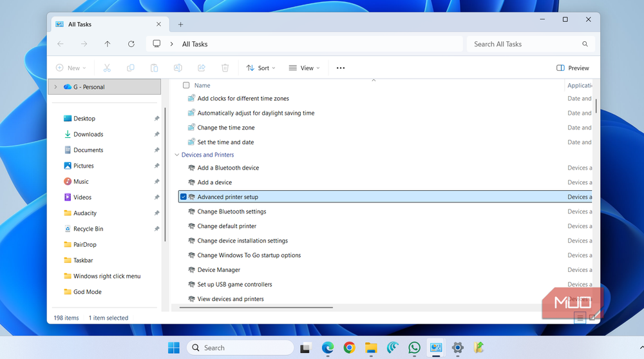Screen dimensions: 644x359
Task: Open Documents in the sidebar
Action: [x=88, y=150]
